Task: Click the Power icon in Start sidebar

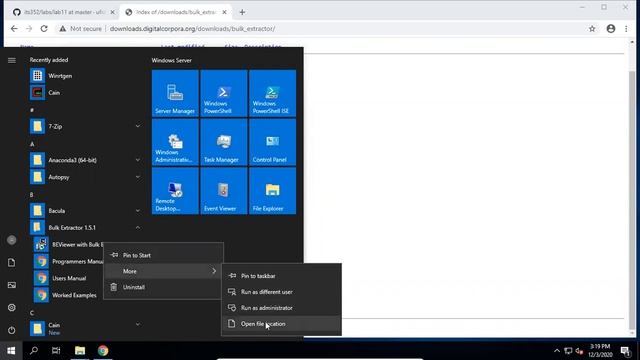Action: tap(11, 330)
